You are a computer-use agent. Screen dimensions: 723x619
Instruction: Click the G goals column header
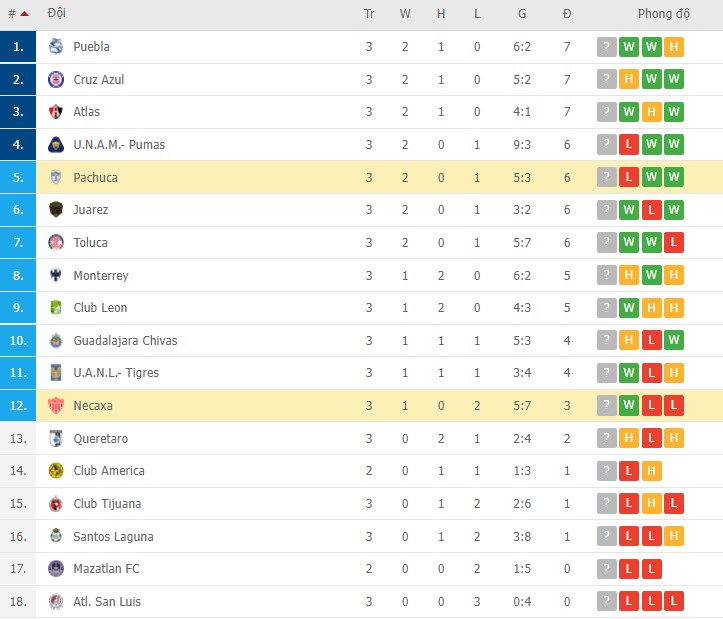coord(522,14)
